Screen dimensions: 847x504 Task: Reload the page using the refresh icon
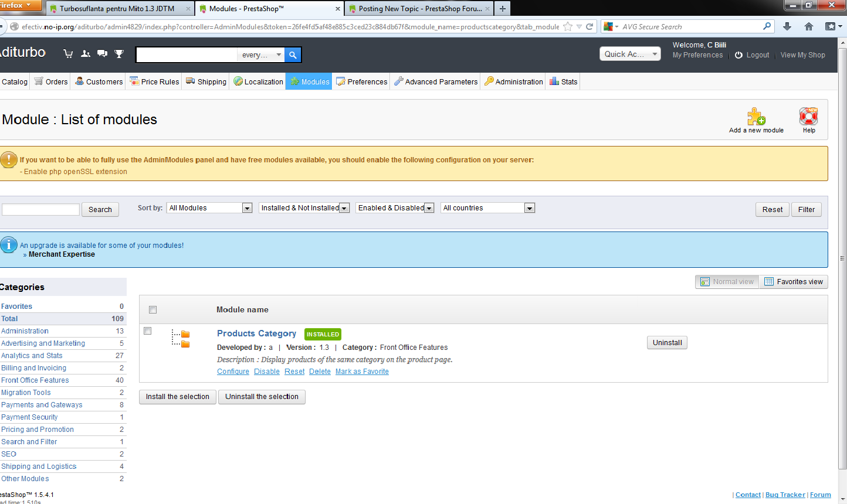tap(589, 26)
